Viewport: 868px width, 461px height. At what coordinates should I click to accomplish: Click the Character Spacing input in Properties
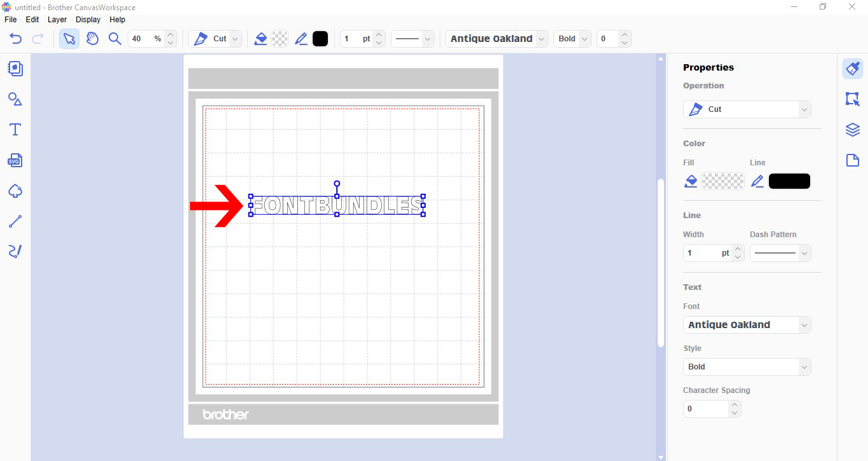pyautogui.click(x=706, y=409)
